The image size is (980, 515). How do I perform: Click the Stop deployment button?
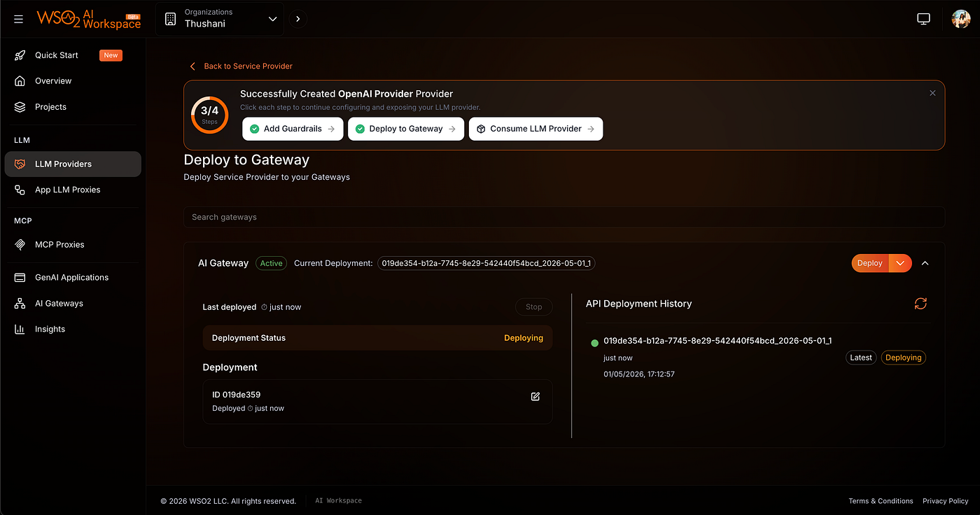[534, 306]
